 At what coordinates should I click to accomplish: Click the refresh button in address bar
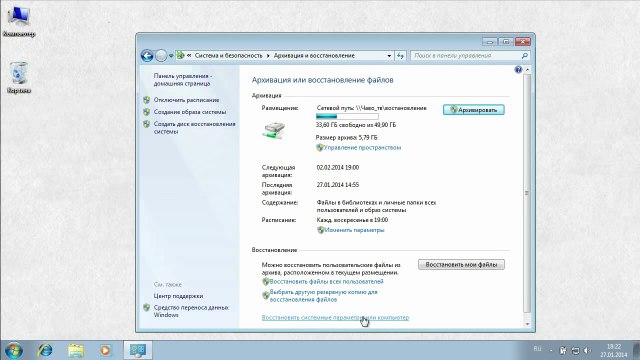(400, 56)
